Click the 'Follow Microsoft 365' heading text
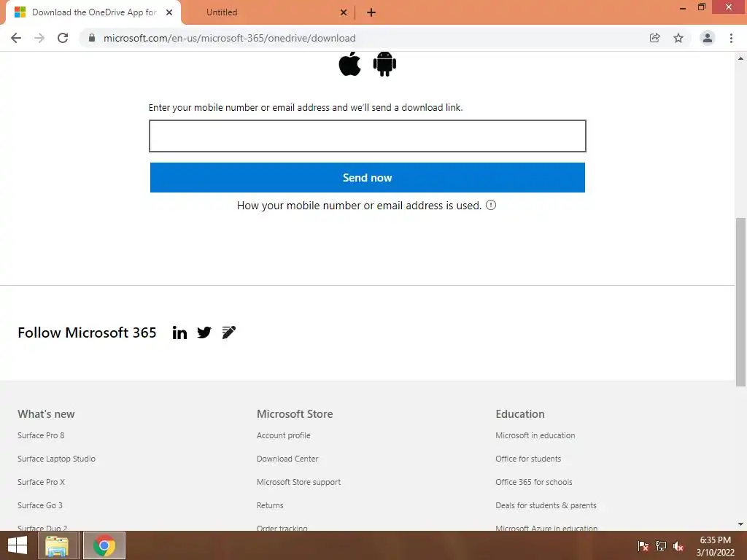The width and height of the screenshot is (747, 560). click(87, 332)
